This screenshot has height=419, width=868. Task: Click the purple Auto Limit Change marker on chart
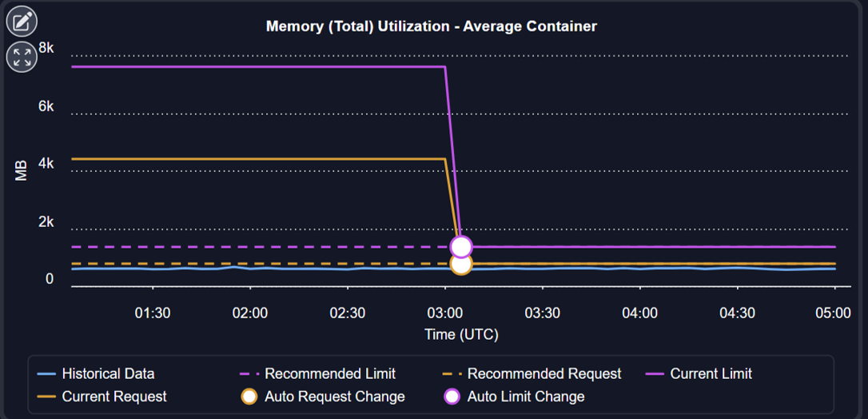tap(461, 246)
